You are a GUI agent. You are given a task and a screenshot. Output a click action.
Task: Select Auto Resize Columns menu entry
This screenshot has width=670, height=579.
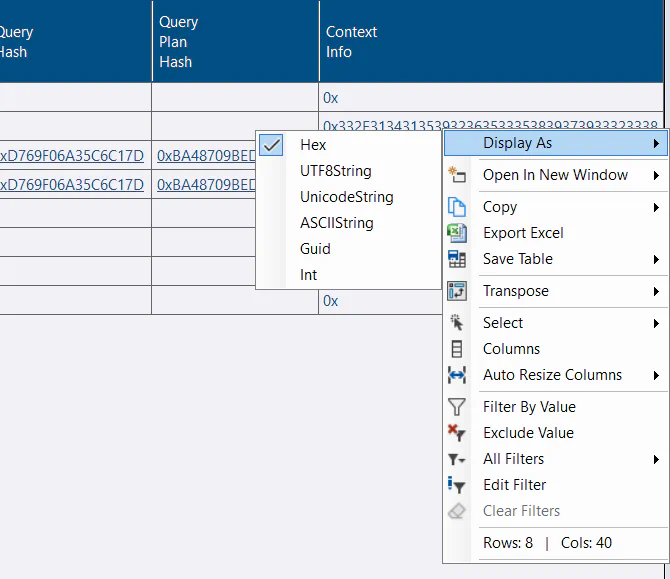click(x=555, y=375)
